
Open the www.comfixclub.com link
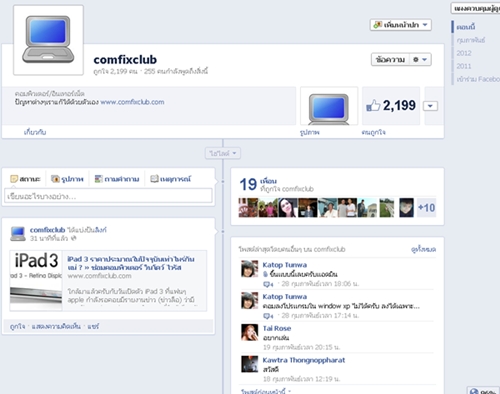pyautogui.click(x=132, y=102)
